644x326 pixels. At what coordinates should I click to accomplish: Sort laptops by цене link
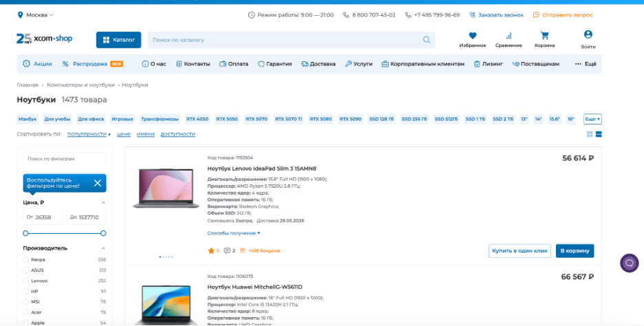[124, 134]
